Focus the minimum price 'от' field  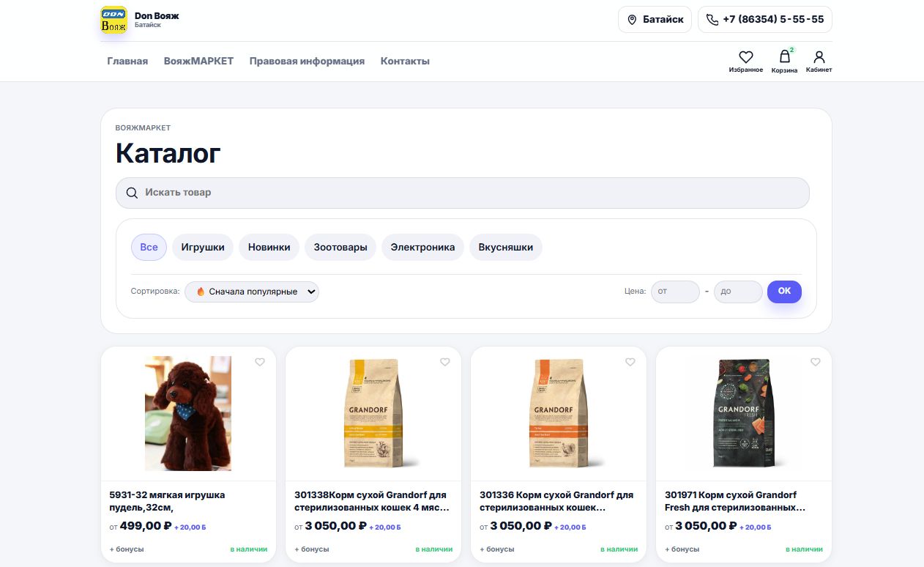point(675,292)
